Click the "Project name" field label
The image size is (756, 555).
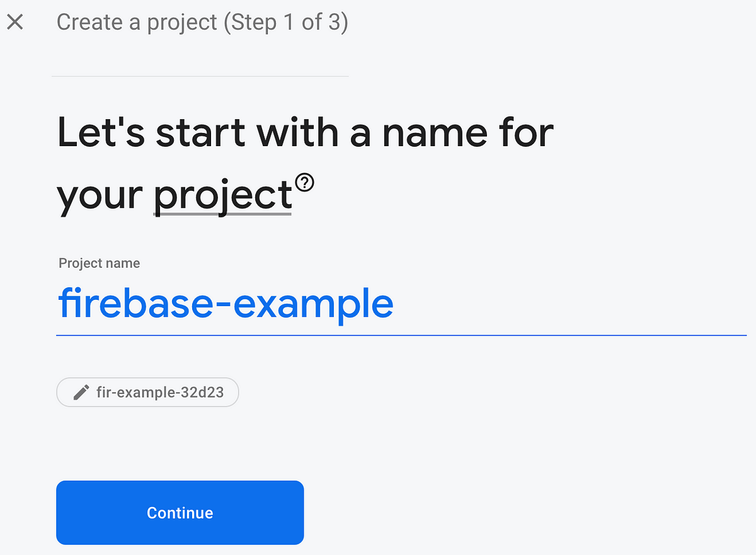click(100, 263)
